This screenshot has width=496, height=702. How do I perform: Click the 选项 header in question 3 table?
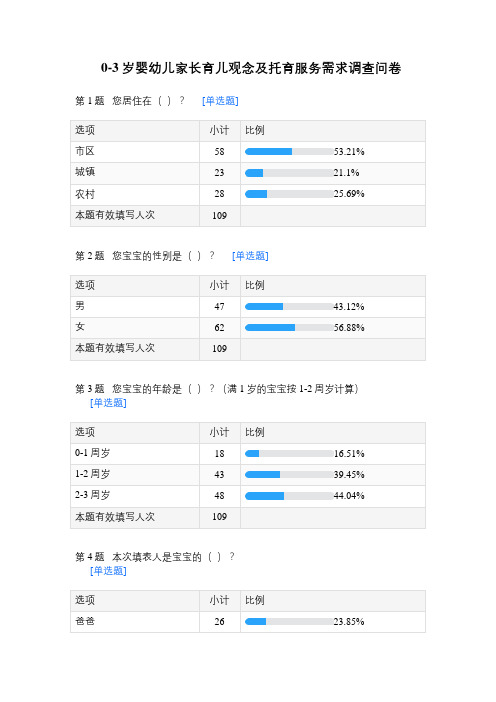[x=85, y=432]
